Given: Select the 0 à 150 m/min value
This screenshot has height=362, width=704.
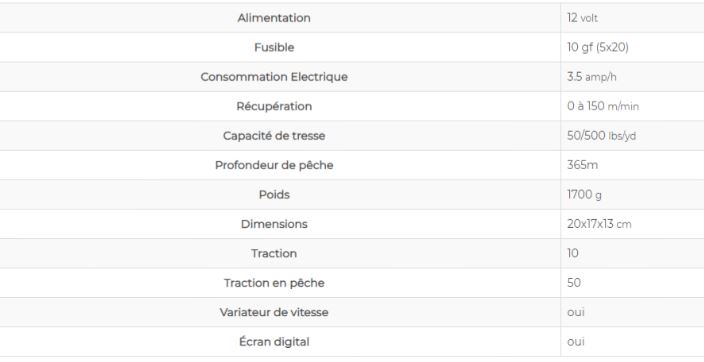Looking at the screenshot, I should click(x=603, y=106).
